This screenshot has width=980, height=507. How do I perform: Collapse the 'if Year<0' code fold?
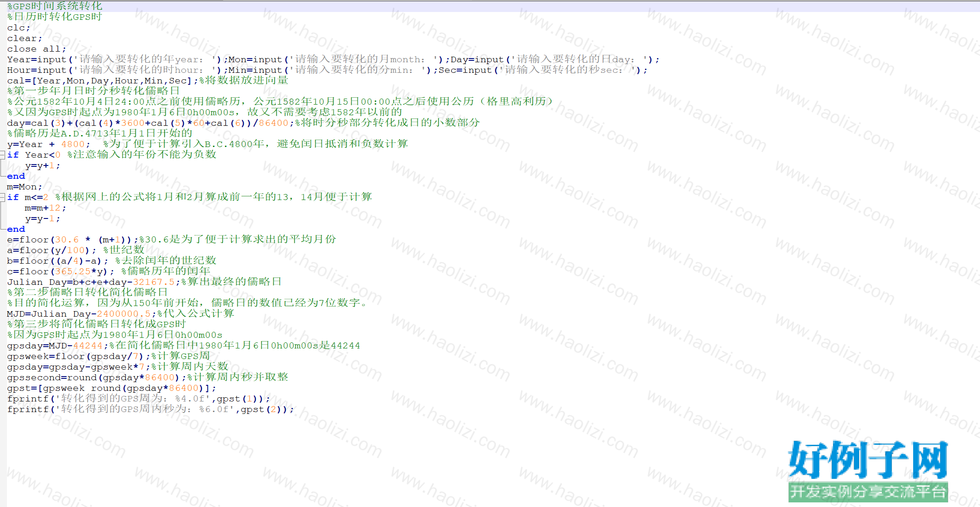tap(2, 155)
